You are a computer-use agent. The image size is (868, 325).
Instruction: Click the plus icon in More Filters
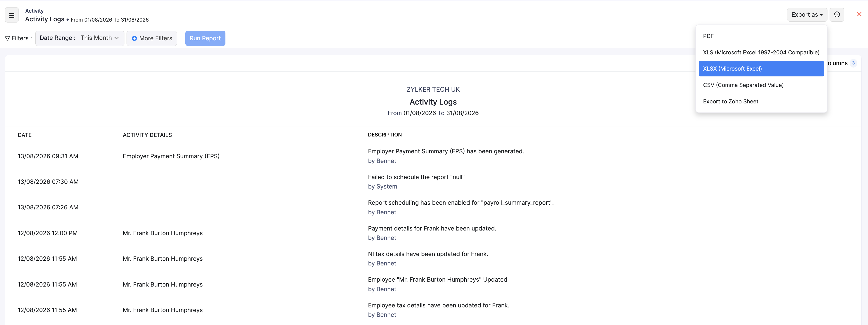click(134, 38)
